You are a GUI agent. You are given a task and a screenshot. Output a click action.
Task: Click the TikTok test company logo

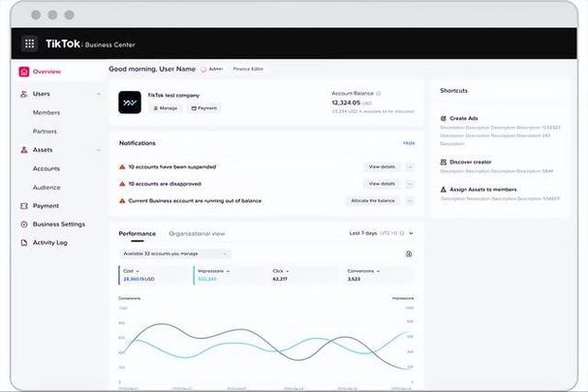click(x=130, y=103)
